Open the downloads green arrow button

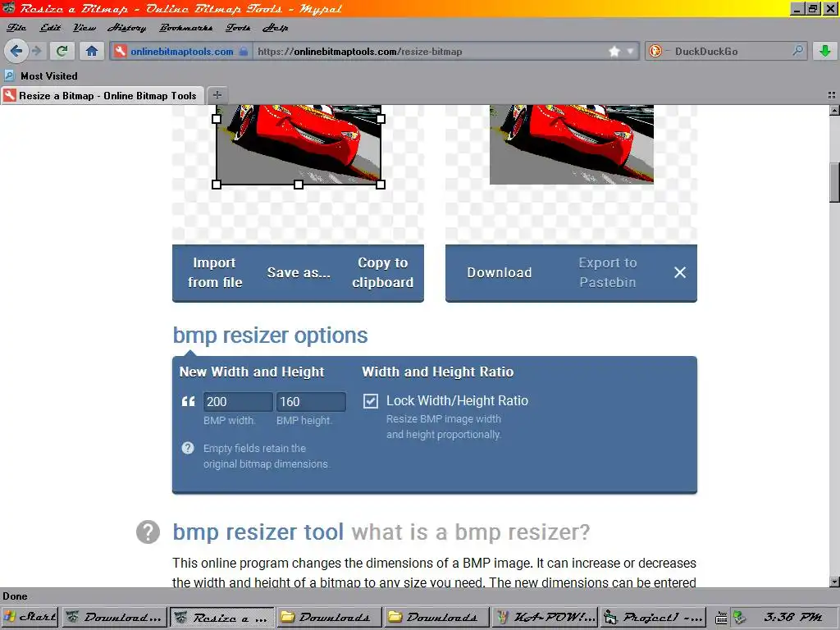(825, 51)
